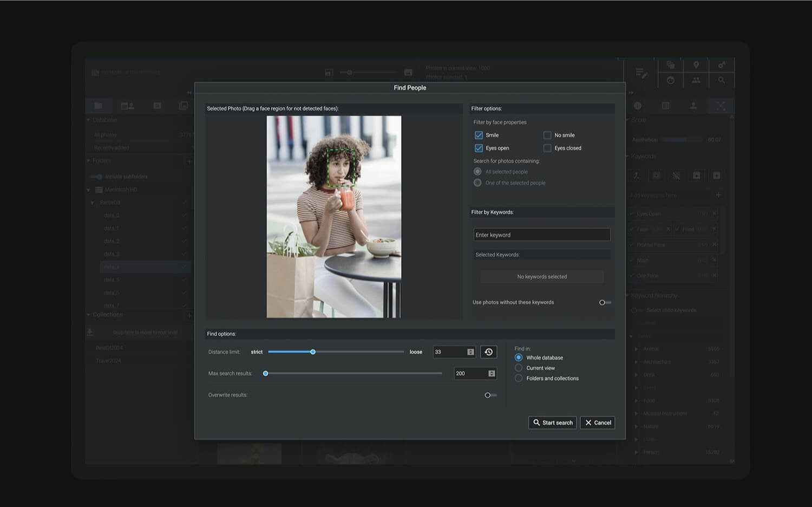The height and width of the screenshot is (507, 812).
Task: Uncheck the Eyes open checkbox
Action: coord(479,148)
